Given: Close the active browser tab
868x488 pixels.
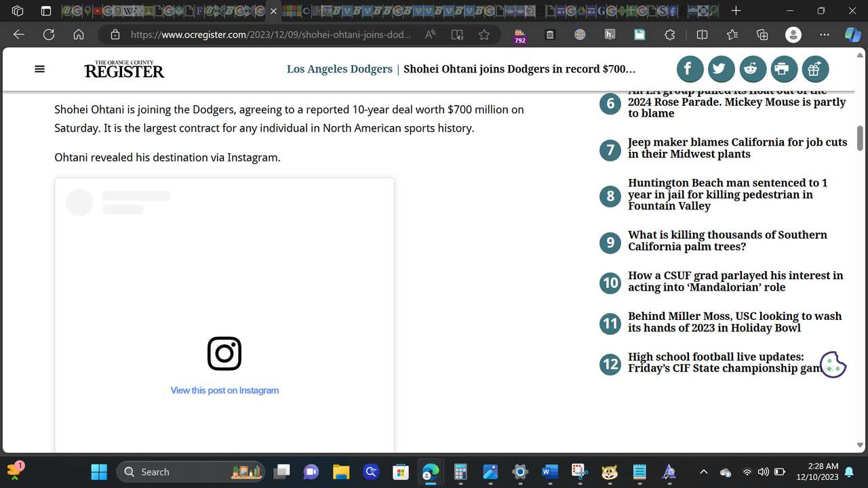Looking at the screenshot, I should (x=273, y=11).
